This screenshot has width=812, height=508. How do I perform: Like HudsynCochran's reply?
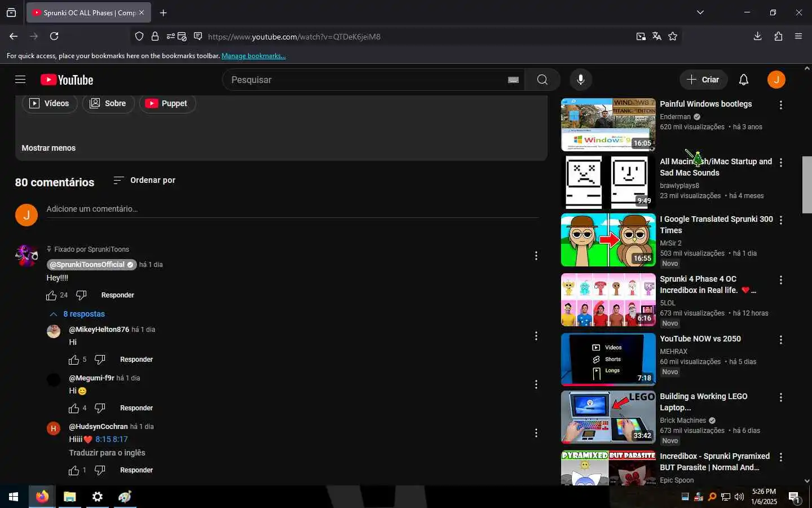(x=74, y=470)
